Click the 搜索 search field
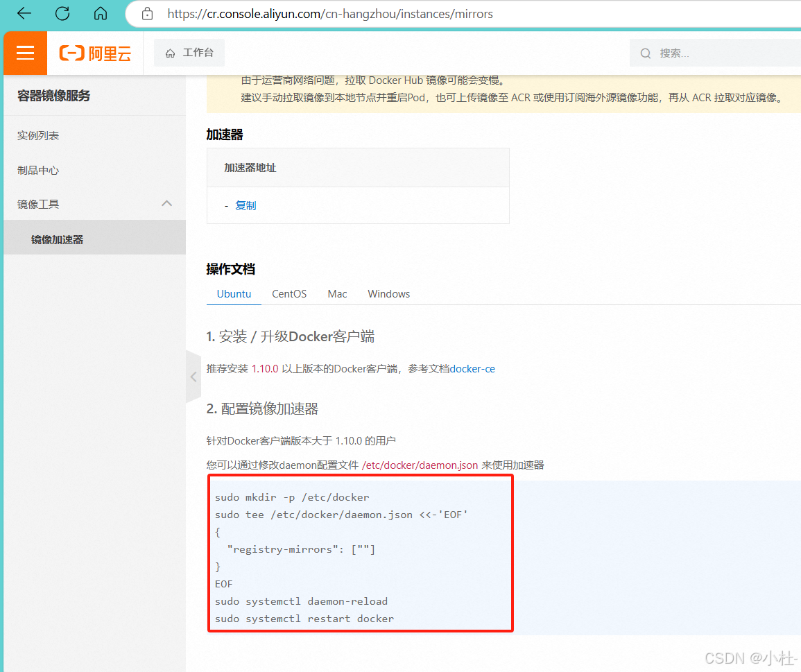 pyautogui.click(x=715, y=53)
